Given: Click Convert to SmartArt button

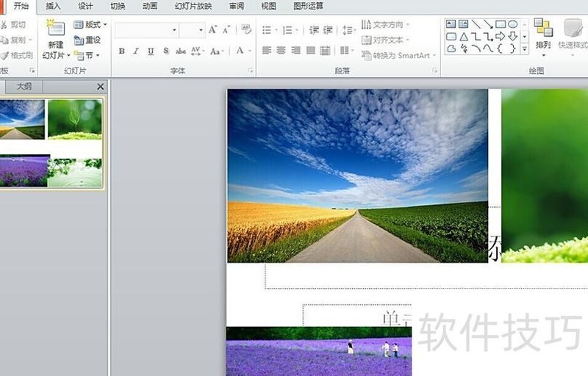Looking at the screenshot, I should click(399, 56).
